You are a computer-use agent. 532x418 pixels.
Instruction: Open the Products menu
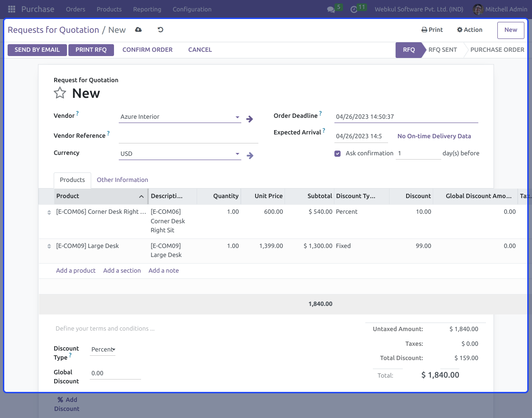pyautogui.click(x=109, y=9)
